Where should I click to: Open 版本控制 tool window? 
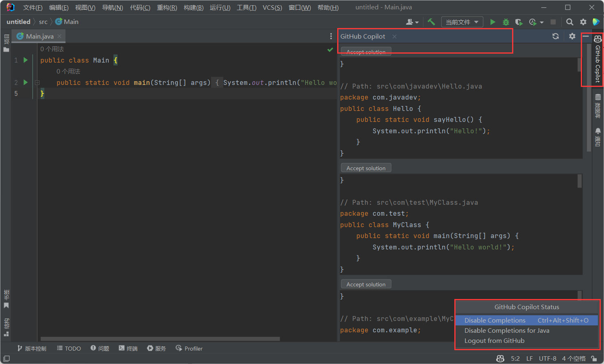tap(32, 349)
